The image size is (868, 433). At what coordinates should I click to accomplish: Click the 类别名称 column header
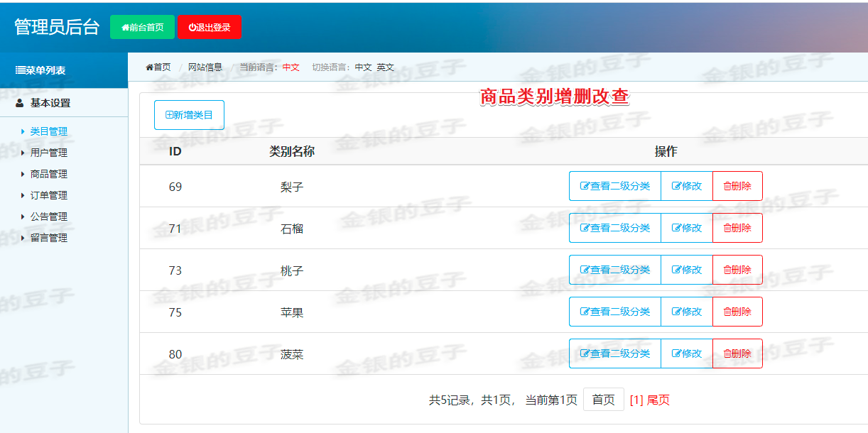tap(292, 151)
